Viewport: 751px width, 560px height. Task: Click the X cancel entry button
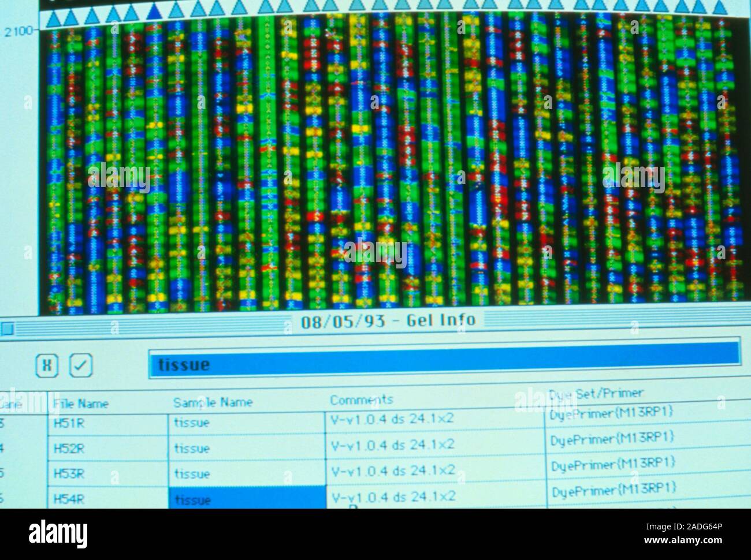47,365
